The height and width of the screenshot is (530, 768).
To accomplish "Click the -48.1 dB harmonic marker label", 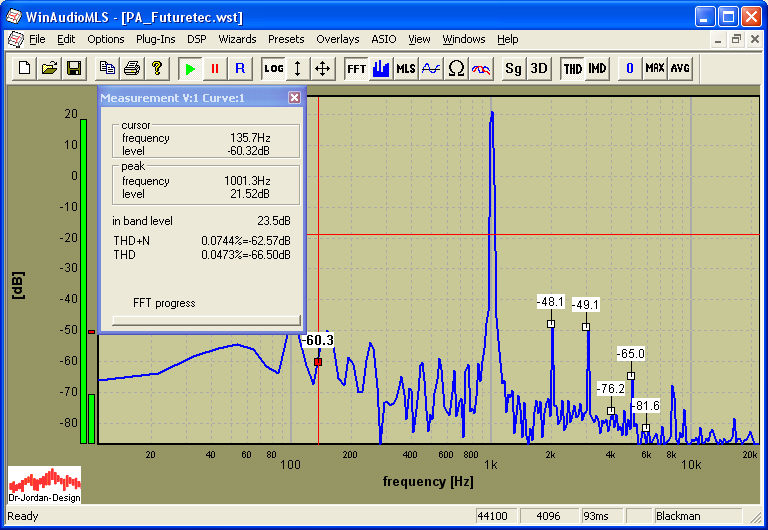I will [550, 301].
